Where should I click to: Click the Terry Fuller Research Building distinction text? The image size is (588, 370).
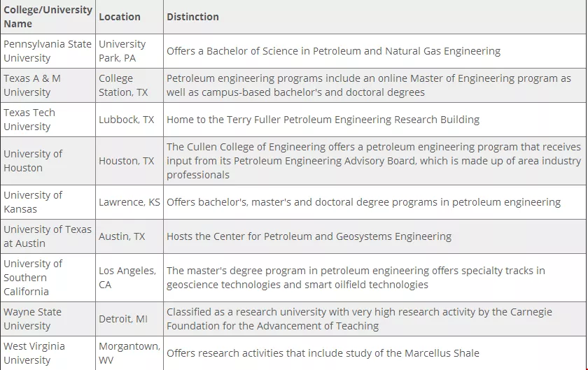tap(323, 120)
